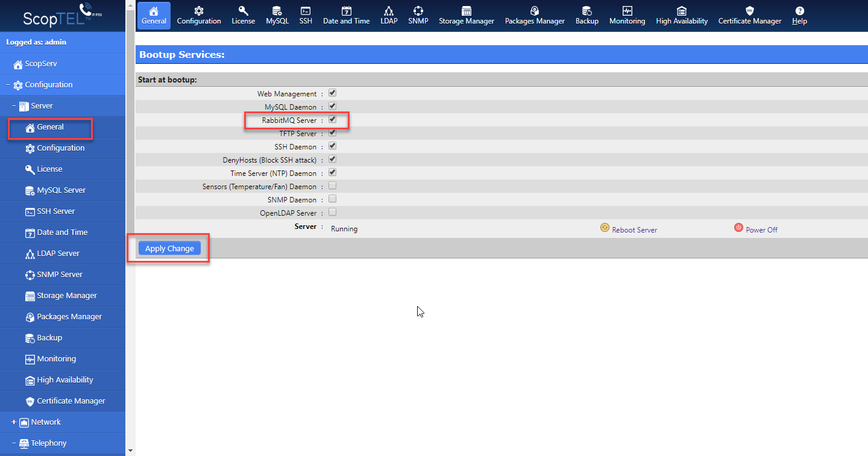Collapse the Telephony sidebar section
Image resolution: width=868 pixels, height=456 pixels.
[14, 443]
